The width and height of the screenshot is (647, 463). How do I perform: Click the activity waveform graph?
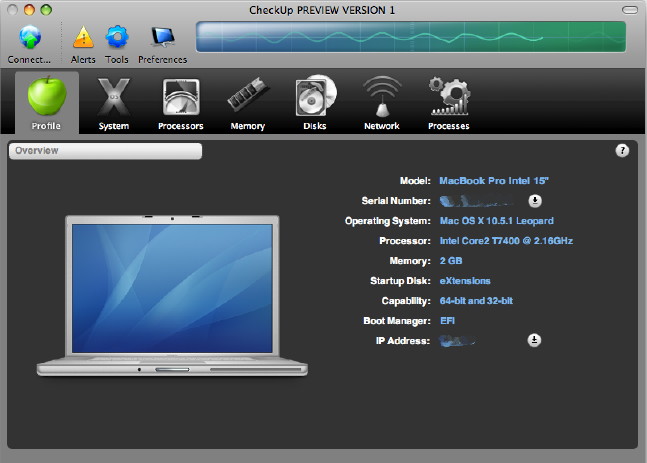[x=411, y=37]
